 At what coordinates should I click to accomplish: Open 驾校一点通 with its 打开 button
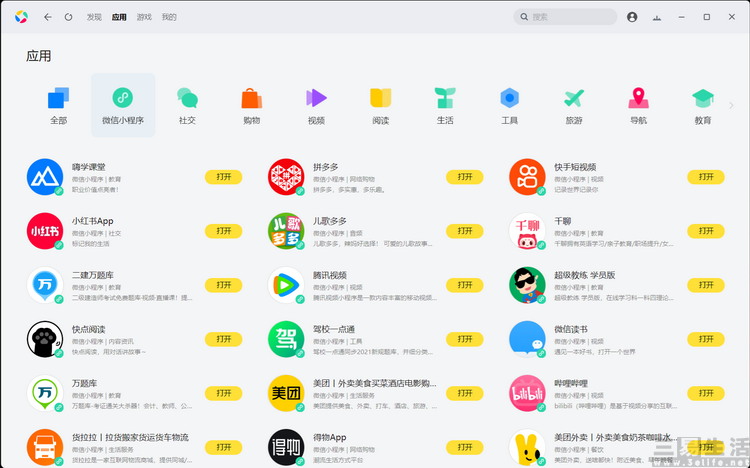coord(465,339)
